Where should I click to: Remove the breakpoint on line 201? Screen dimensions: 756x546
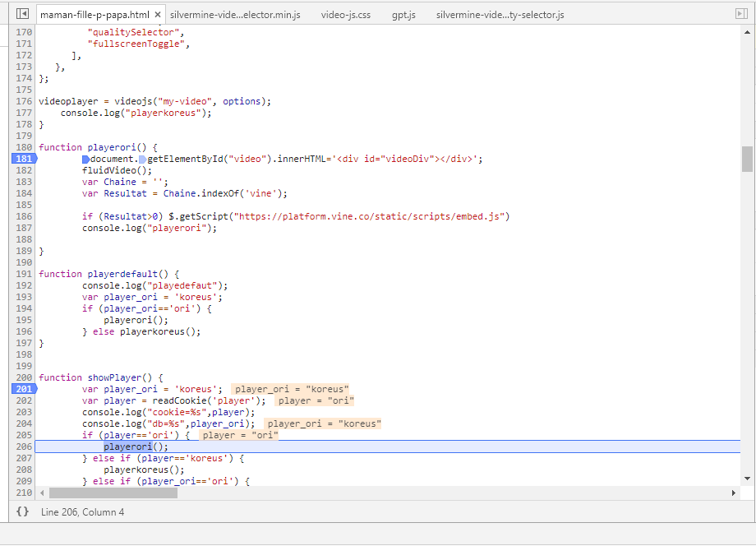23,389
